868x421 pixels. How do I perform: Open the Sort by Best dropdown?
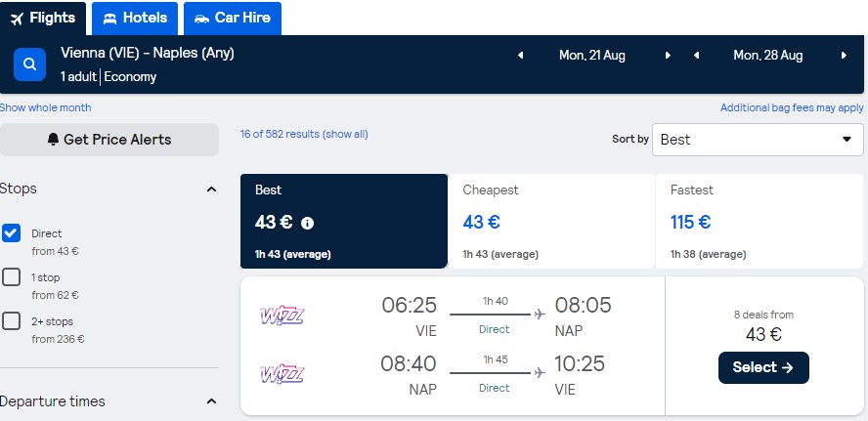pyautogui.click(x=758, y=140)
